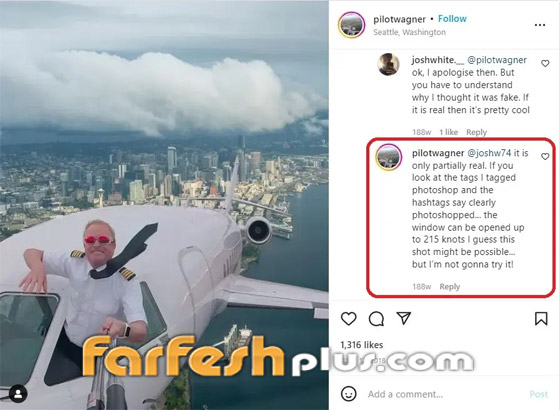Like joshwhite's comment with small heart
Viewport: 560px width, 410px height.
tap(545, 63)
